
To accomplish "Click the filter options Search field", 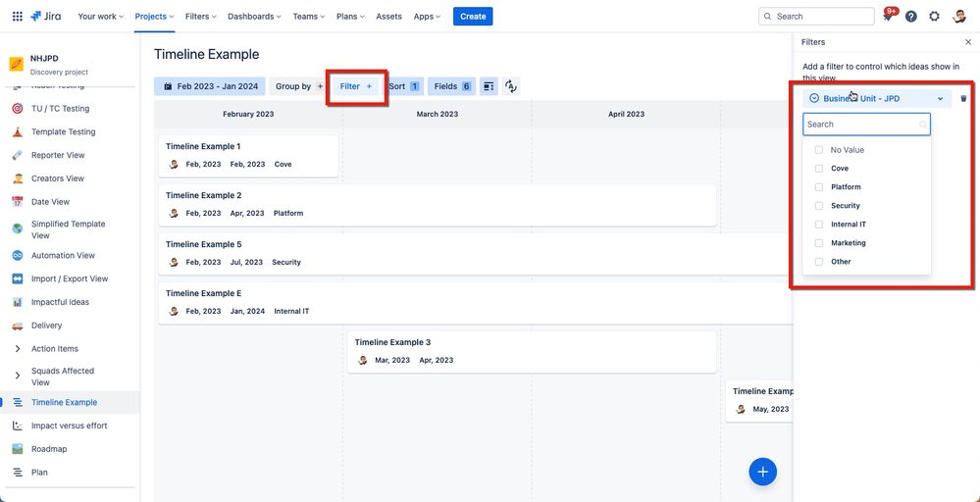I will (x=866, y=125).
